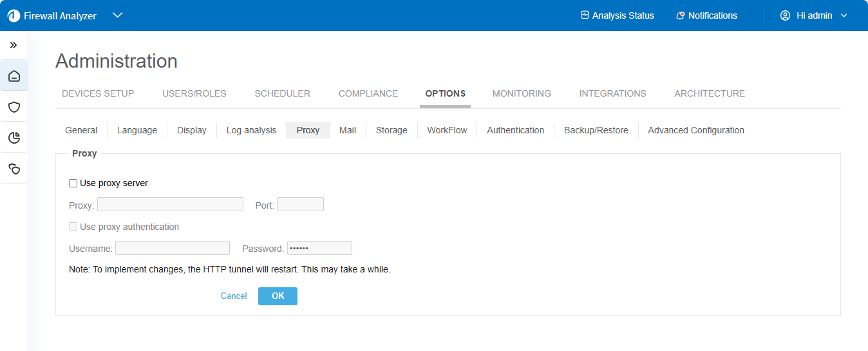Open Notifications bell icon

[x=680, y=15]
